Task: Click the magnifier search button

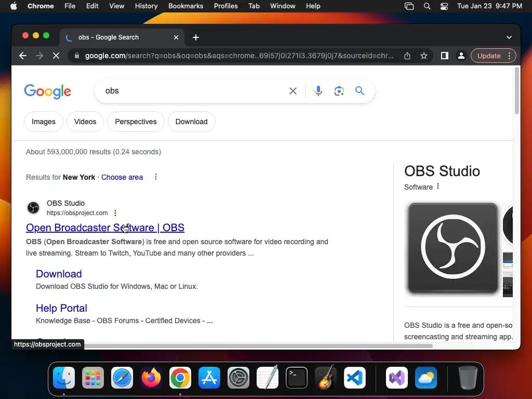Action: tap(360, 90)
